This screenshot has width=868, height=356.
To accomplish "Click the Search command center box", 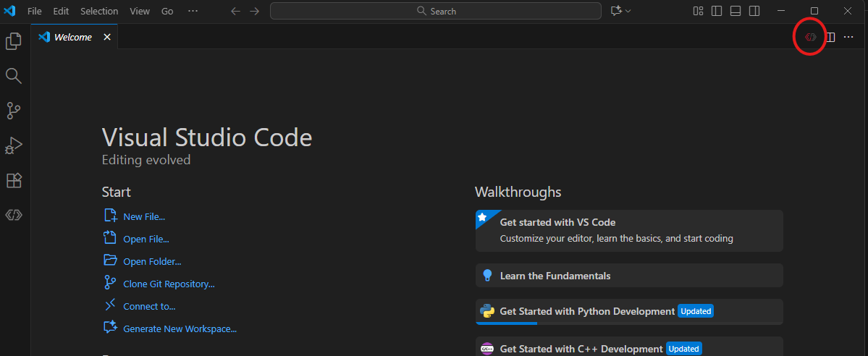I will tap(436, 11).
